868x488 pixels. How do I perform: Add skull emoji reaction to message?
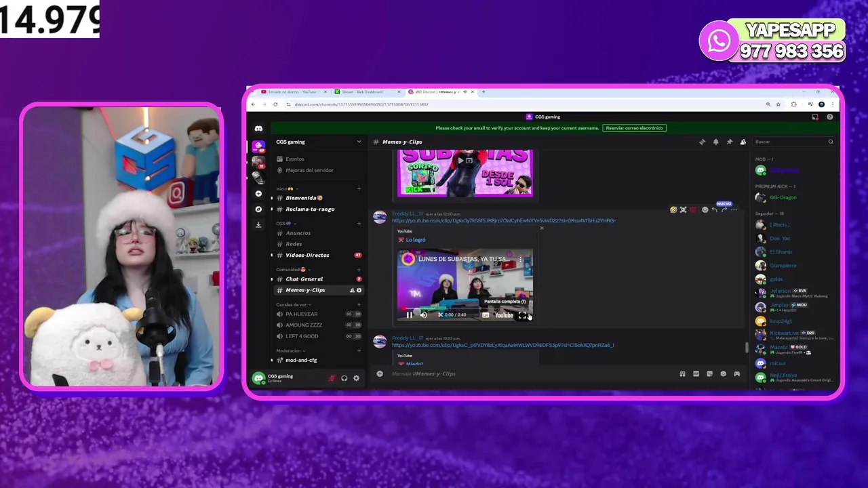pyautogui.click(x=683, y=209)
